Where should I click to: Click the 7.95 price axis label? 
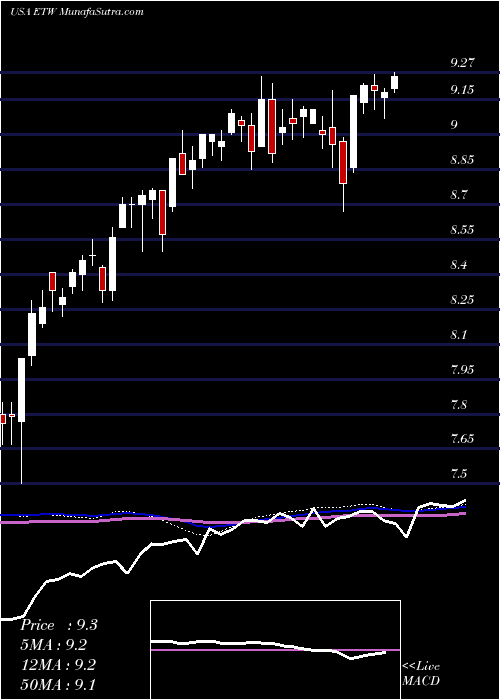tap(462, 370)
